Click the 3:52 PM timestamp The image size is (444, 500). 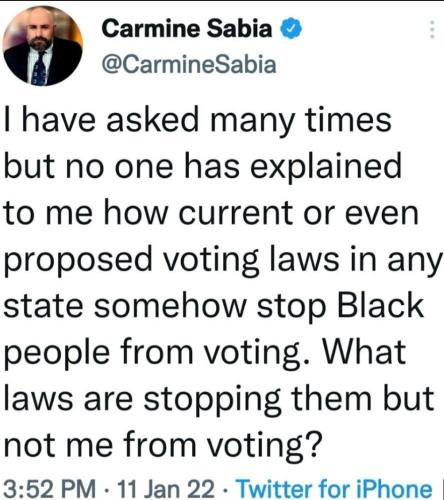[x=49, y=488]
